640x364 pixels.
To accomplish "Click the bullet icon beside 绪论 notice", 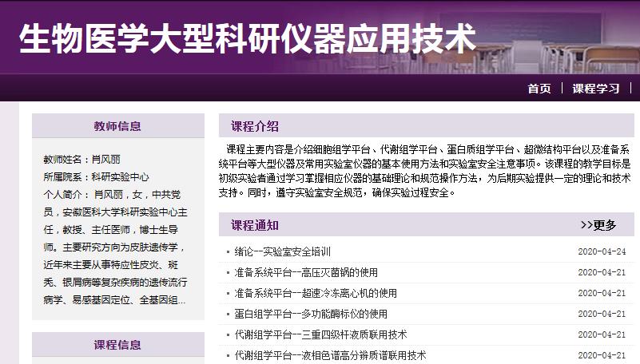I will tap(228, 252).
